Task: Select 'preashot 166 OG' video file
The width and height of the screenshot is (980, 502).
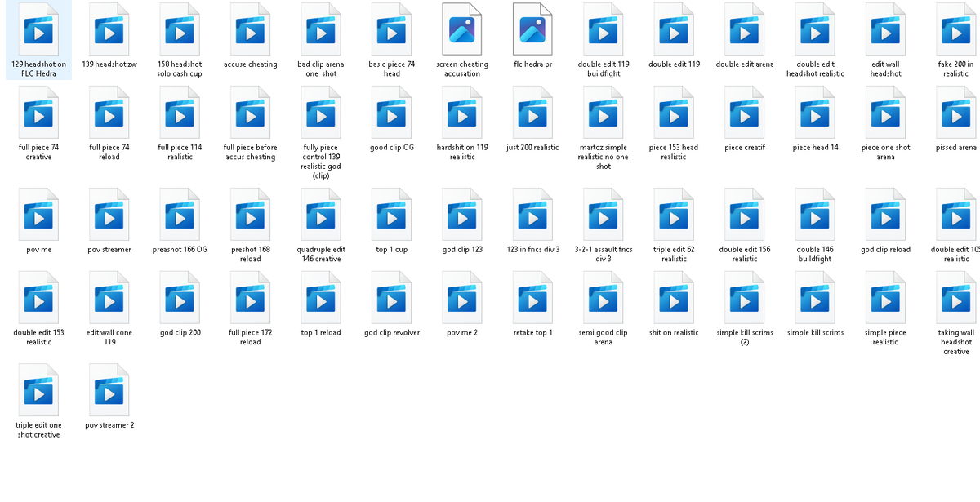Action: [x=180, y=215]
